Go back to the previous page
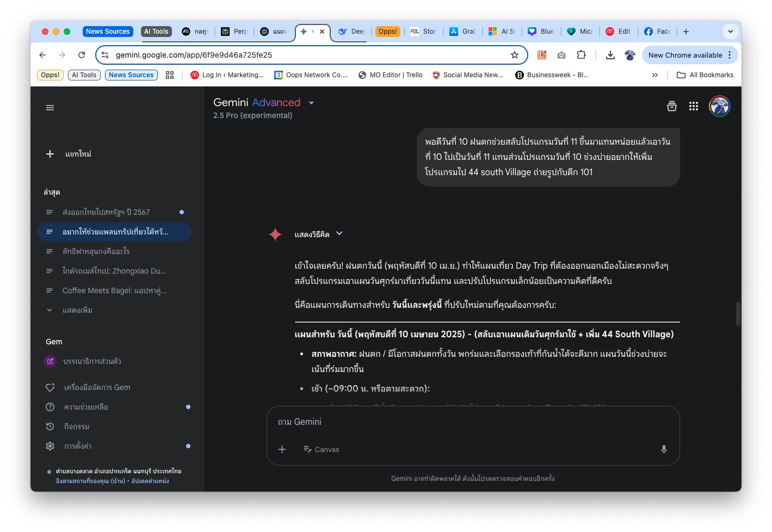This screenshot has height=532, width=772. pos(42,55)
